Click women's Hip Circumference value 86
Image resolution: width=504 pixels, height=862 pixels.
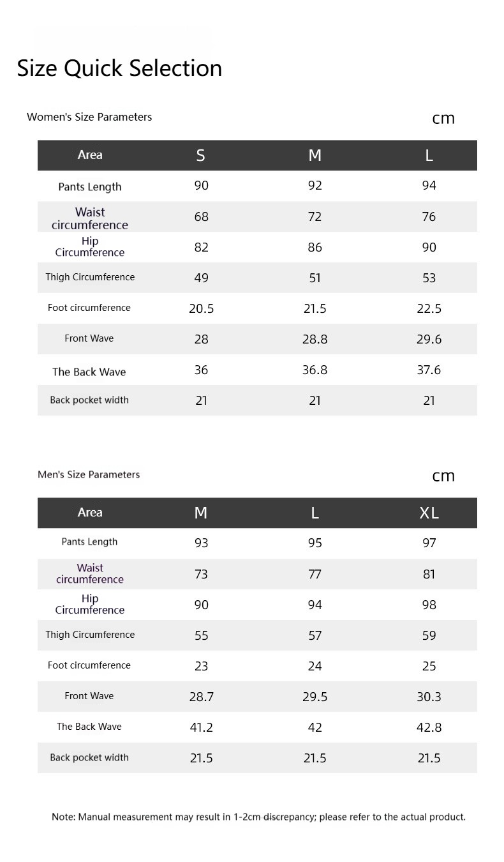[315, 247]
